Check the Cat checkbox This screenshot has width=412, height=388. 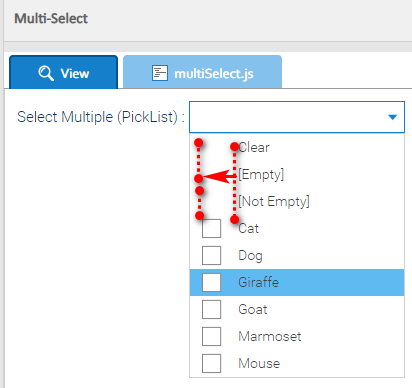211,228
